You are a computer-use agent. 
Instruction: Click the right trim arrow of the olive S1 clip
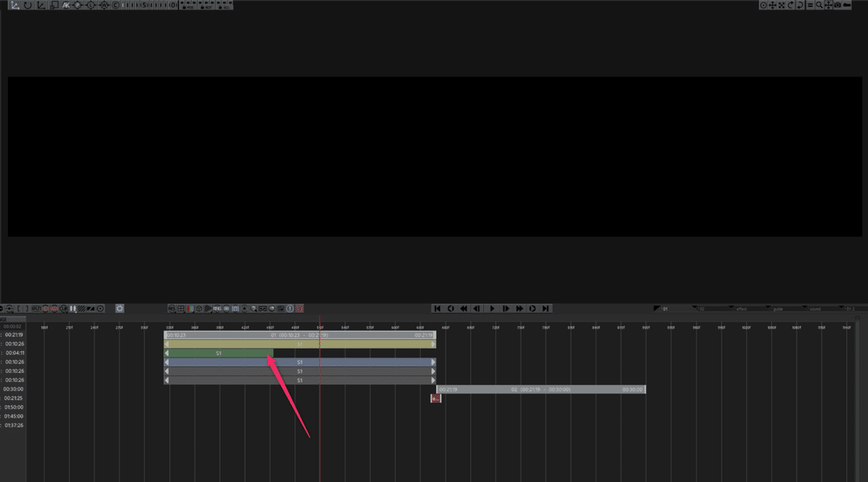433,344
